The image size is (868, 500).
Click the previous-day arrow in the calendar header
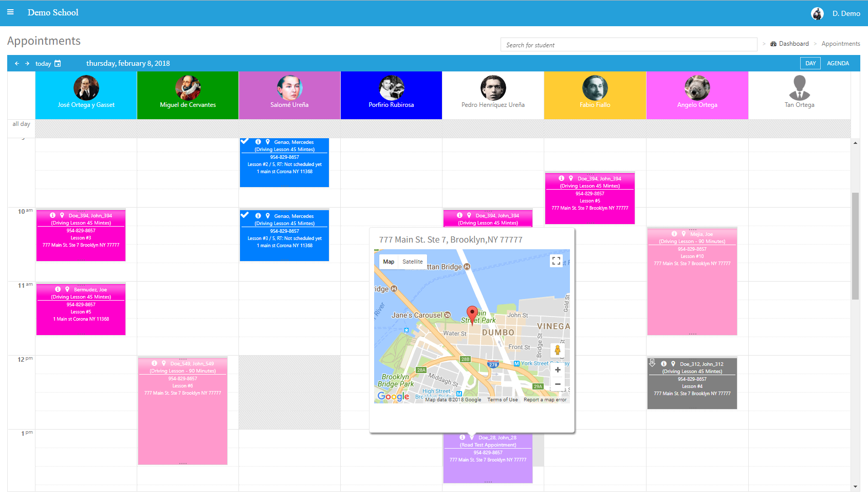click(x=17, y=63)
